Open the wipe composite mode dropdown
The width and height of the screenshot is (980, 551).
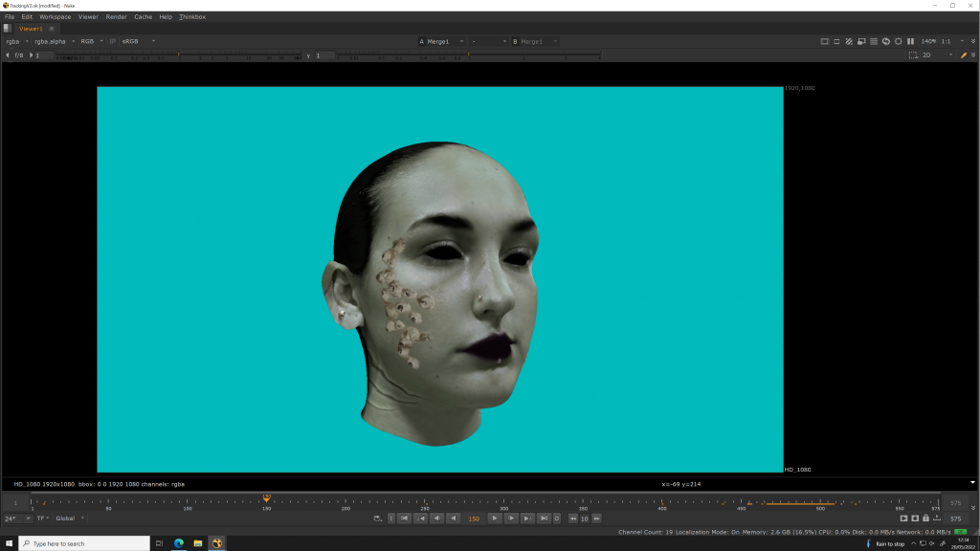[x=488, y=41]
